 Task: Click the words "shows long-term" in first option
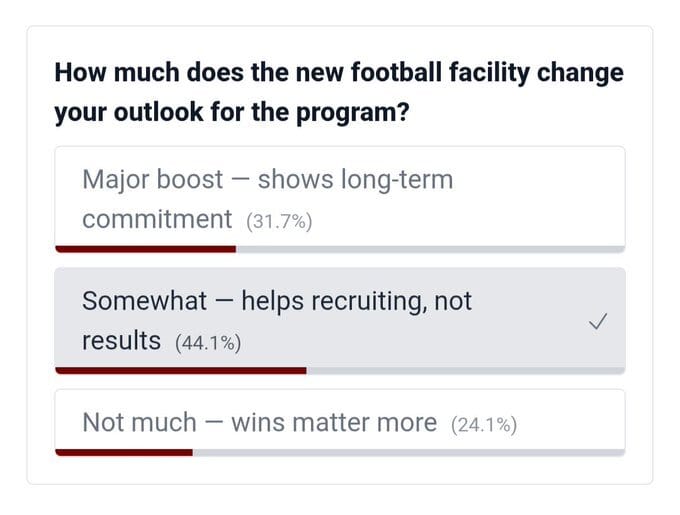(355, 180)
